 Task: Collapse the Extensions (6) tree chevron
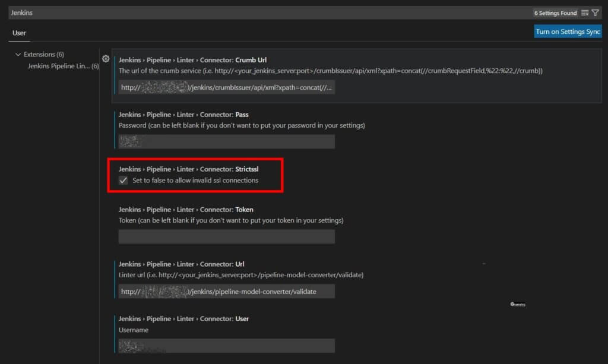[18, 54]
